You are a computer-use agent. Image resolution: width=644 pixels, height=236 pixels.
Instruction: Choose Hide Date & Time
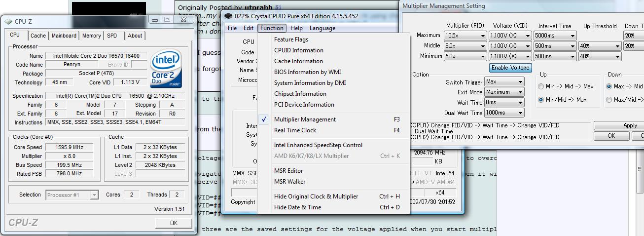(333, 207)
